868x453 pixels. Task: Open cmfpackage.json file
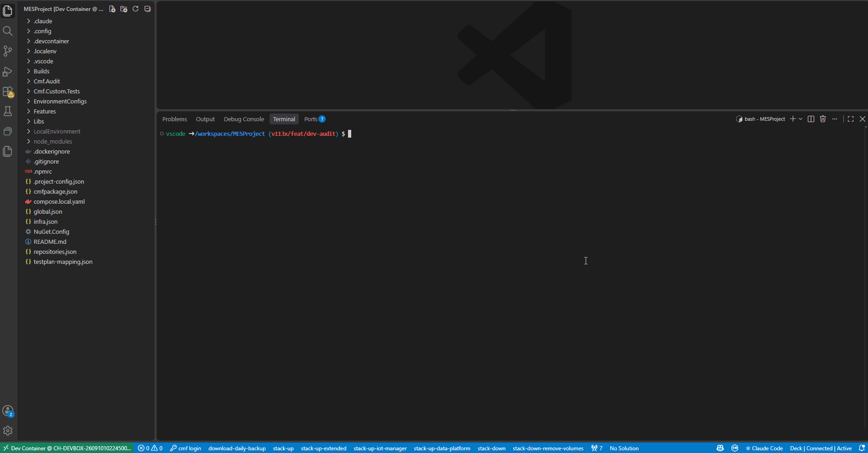86,191
